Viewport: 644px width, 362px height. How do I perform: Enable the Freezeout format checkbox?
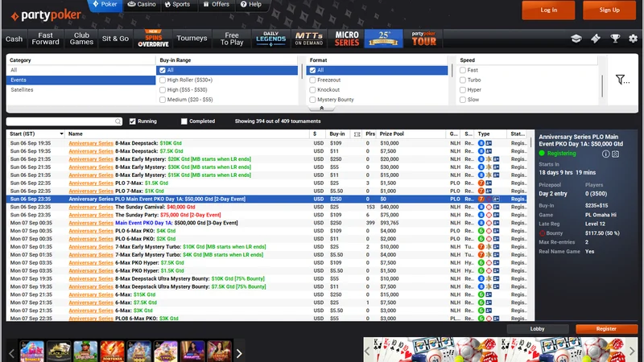click(x=312, y=80)
